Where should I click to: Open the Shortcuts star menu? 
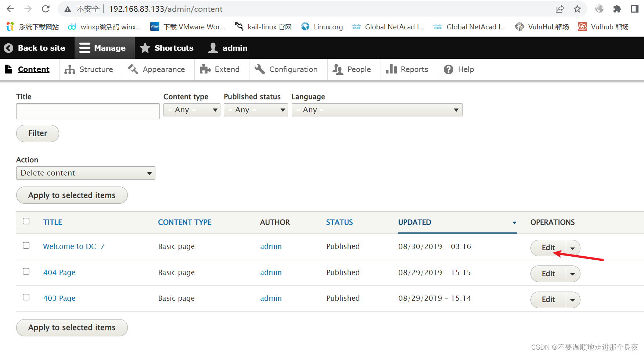point(167,48)
